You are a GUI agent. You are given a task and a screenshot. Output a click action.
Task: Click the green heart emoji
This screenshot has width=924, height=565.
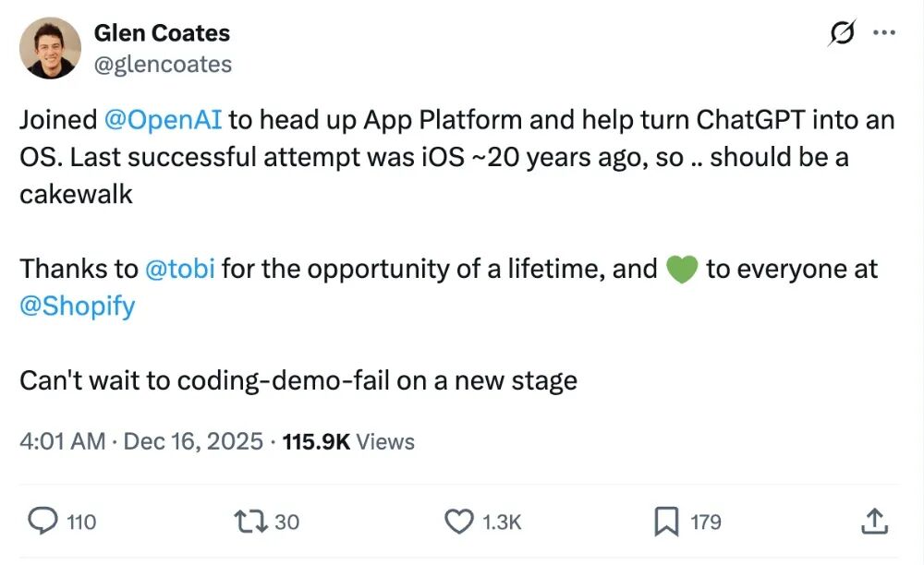(x=681, y=269)
